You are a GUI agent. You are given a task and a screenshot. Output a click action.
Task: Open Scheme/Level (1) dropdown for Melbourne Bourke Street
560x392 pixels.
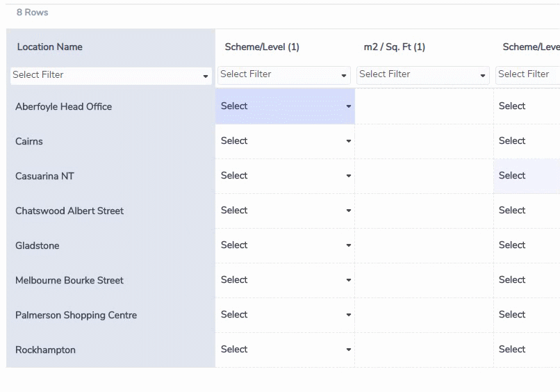[285, 279]
